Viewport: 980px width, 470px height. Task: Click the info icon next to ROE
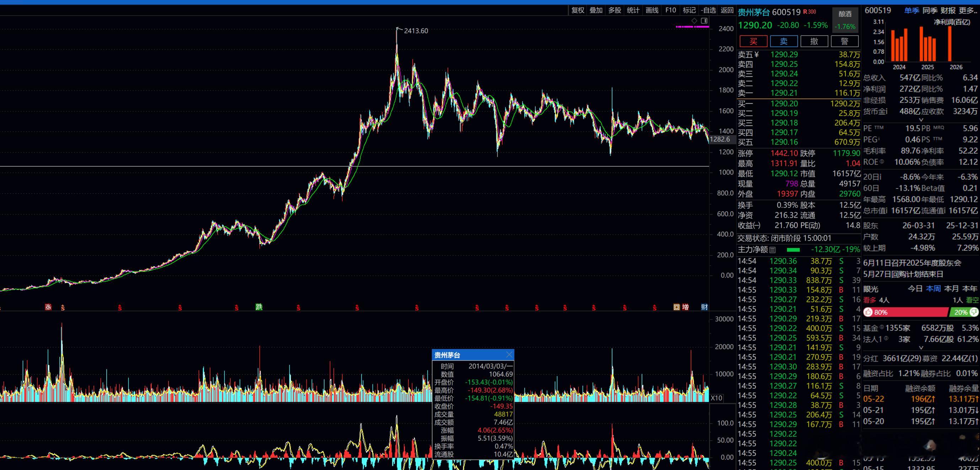pos(882,162)
